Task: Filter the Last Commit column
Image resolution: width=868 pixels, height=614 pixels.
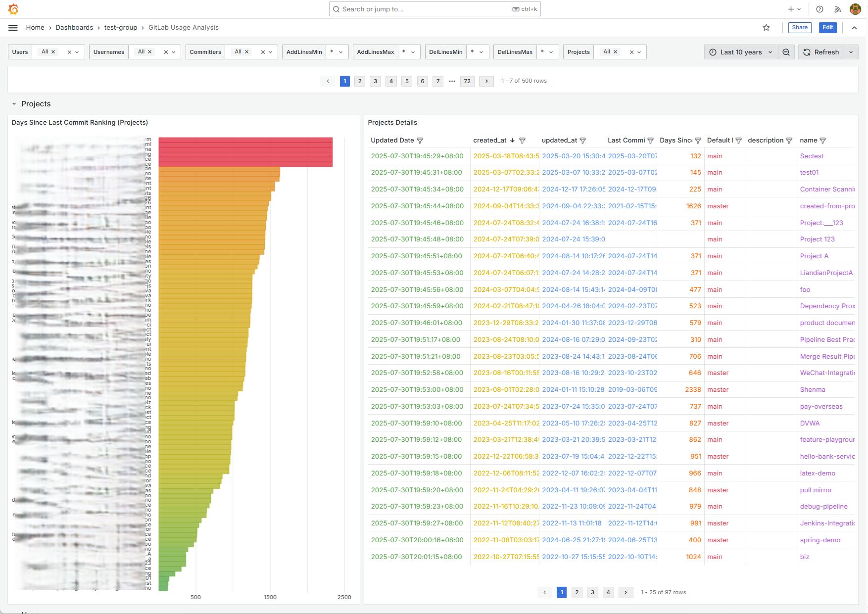Action: (x=650, y=141)
